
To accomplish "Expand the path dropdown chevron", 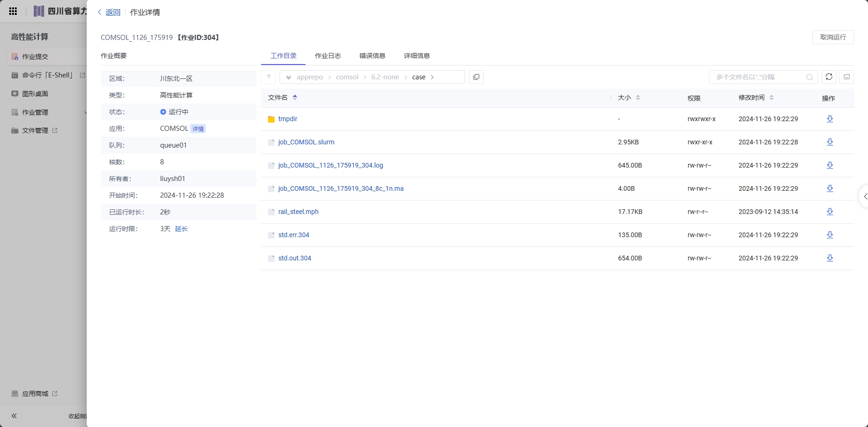I will tap(288, 77).
